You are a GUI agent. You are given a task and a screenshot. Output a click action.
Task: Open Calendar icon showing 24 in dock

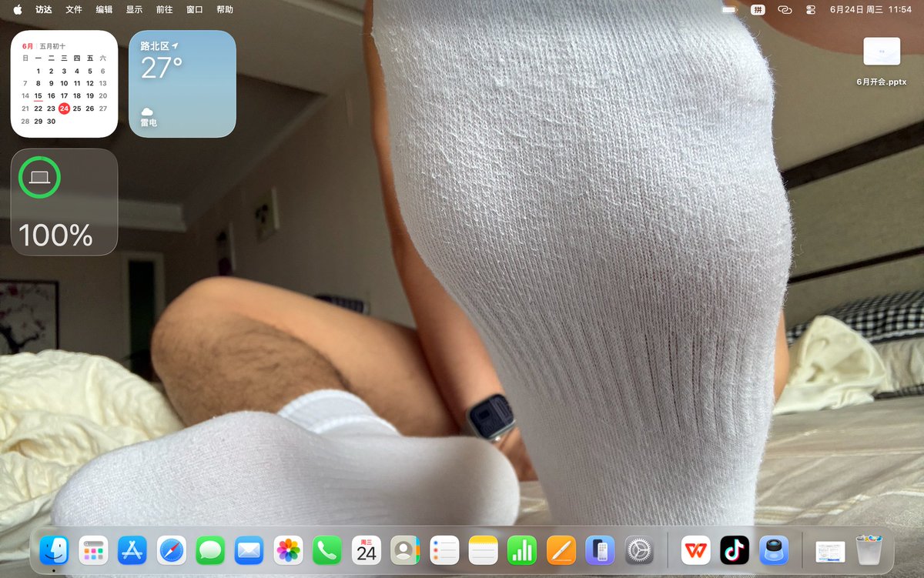pyautogui.click(x=367, y=550)
